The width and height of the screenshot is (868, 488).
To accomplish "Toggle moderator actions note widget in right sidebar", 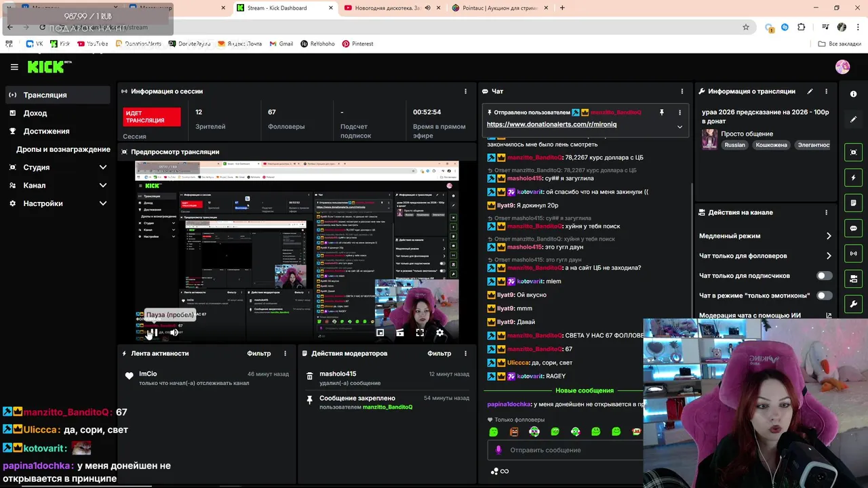I will 854,203.
